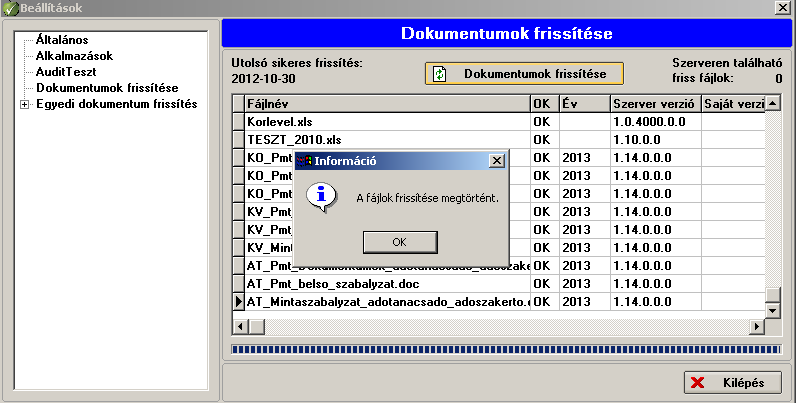This screenshot has width=796, height=403.
Task: Select AuditTeszt in the settings tree
Action: (x=66, y=72)
